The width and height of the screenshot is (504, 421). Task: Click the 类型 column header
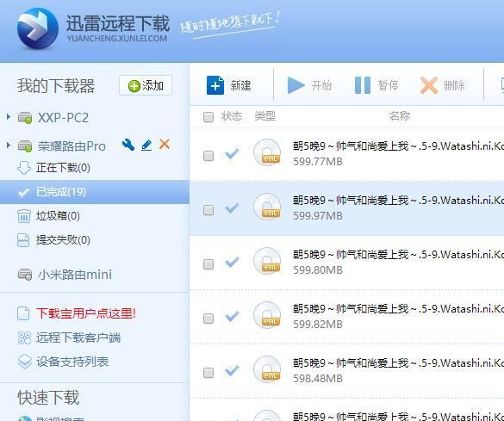(x=265, y=116)
